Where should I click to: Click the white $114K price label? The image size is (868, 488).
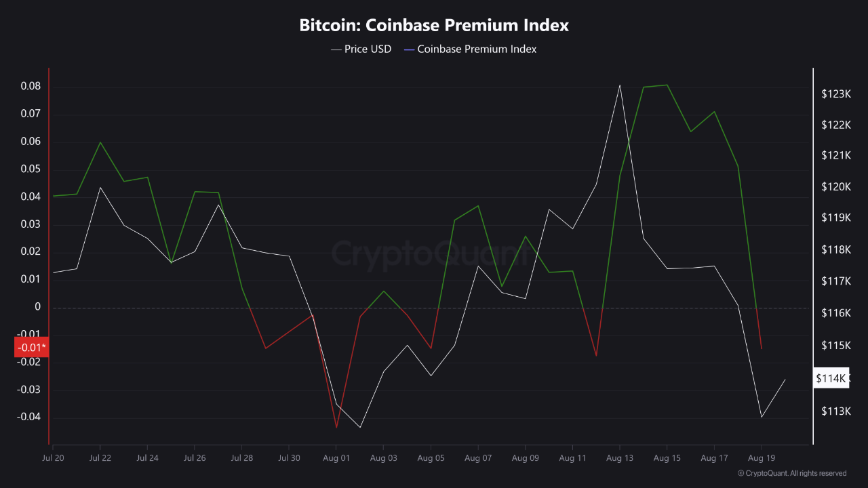tap(830, 378)
